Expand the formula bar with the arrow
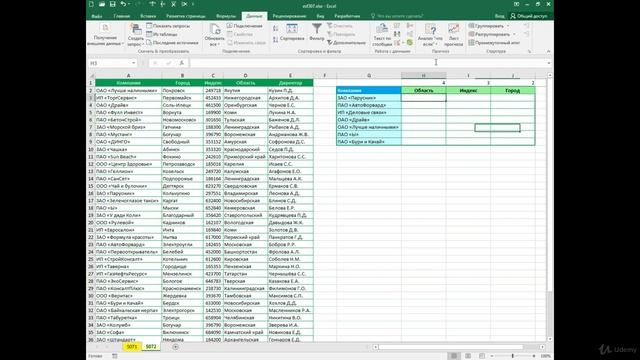The image size is (640, 360). pyautogui.click(x=549, y=63)
